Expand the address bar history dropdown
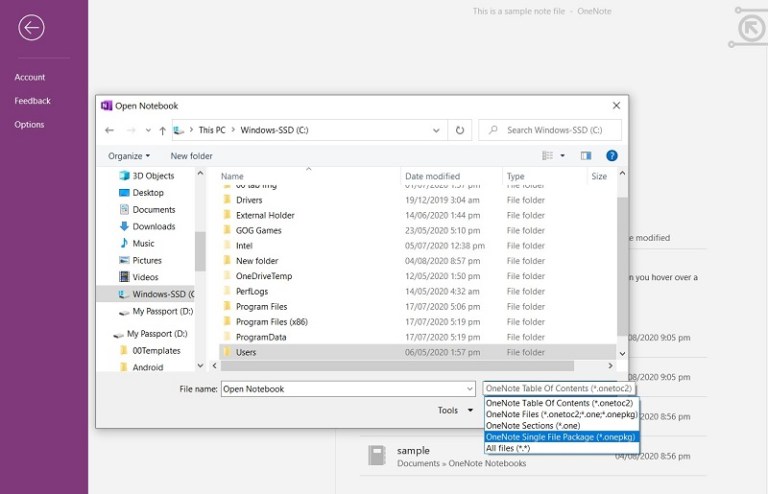 [436, 130]
